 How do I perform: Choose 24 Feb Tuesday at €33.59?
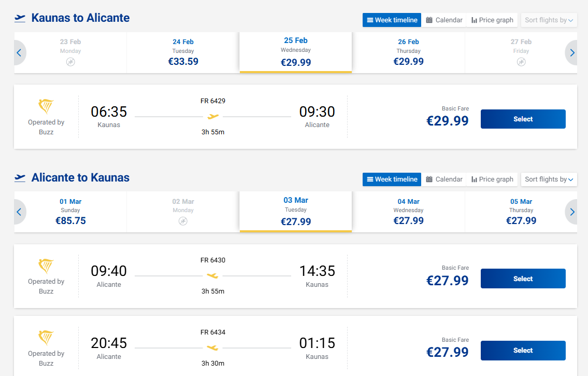coord(183,52)
